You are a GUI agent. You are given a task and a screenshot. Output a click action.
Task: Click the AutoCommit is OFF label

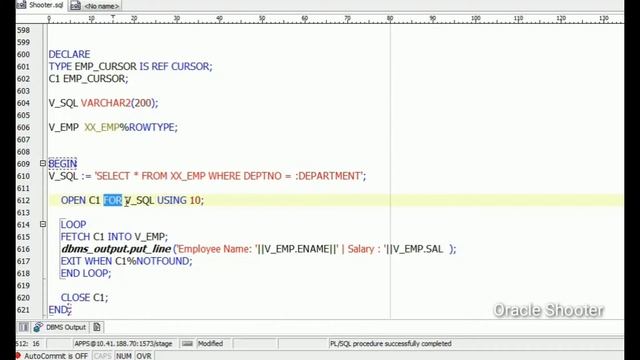[x=56, y=356]
